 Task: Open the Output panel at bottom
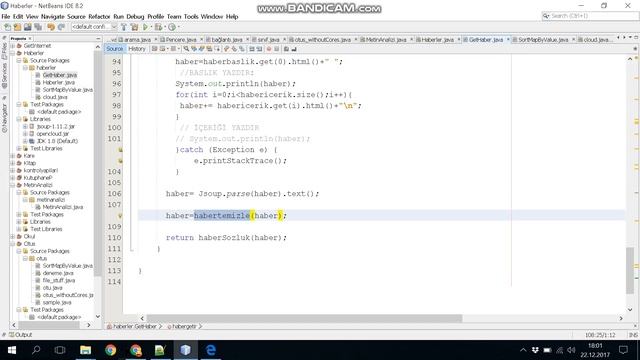tap(20, 335)
